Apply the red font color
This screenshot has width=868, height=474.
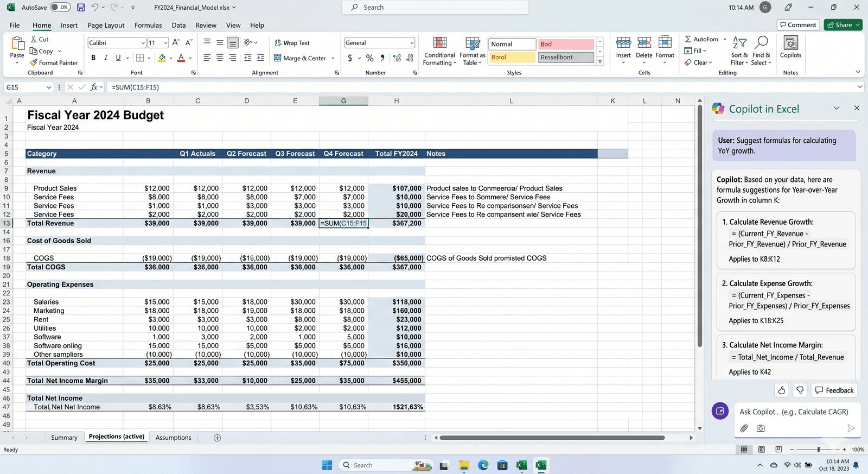[x=181, y=58]
